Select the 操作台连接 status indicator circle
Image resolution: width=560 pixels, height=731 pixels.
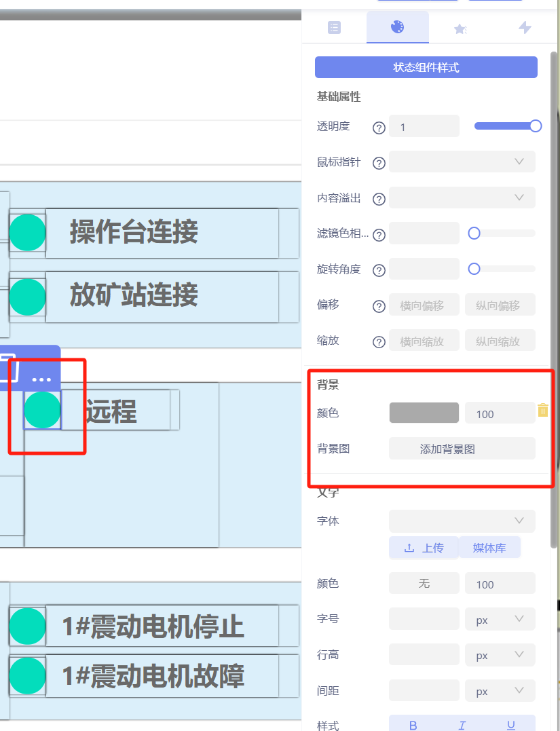click(x=28, y=233)
